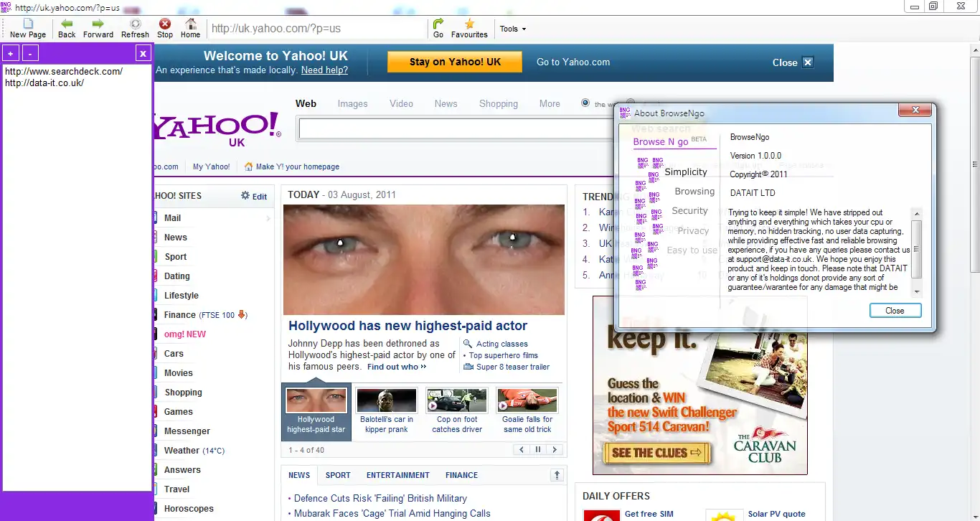Open Horoscopes in Yahoo sites
980x521 pixels.
[189, 509]
